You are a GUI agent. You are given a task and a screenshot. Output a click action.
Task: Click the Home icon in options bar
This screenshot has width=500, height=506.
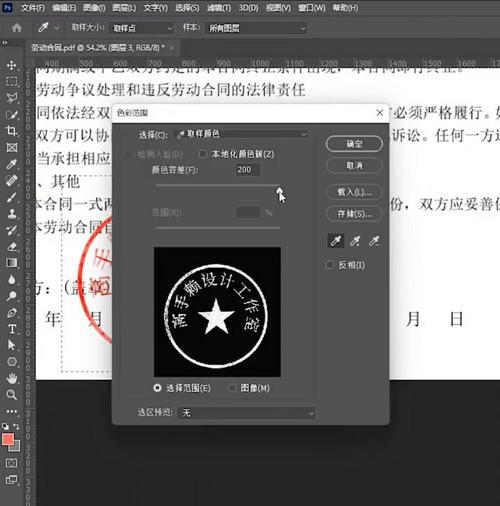17,28
